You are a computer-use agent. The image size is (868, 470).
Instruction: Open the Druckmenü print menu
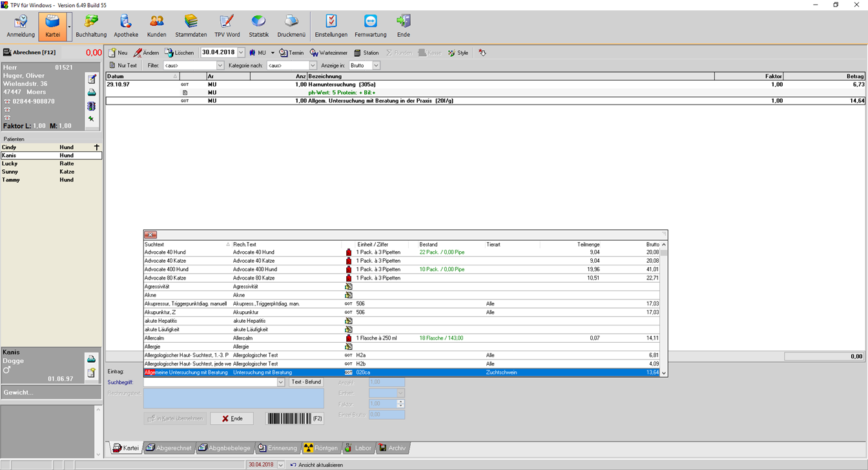pyautogui.click(x=291, y=26)
